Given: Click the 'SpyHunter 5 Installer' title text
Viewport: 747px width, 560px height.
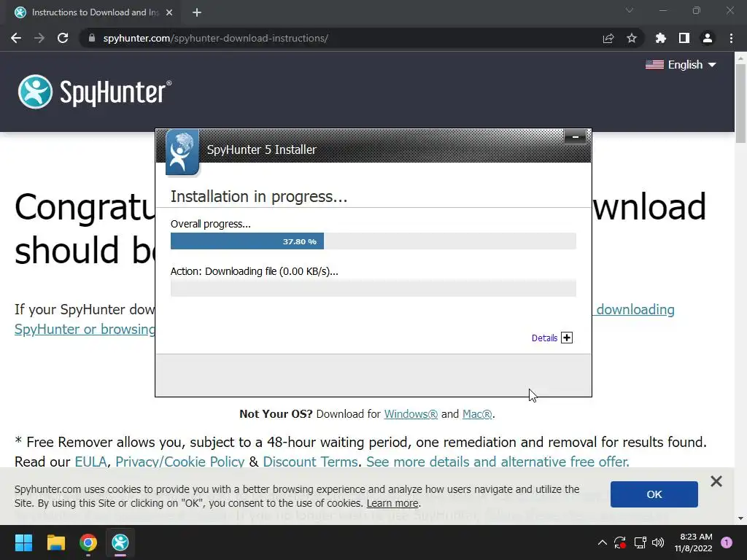Looking at the screenshot, I should [262, 149].
